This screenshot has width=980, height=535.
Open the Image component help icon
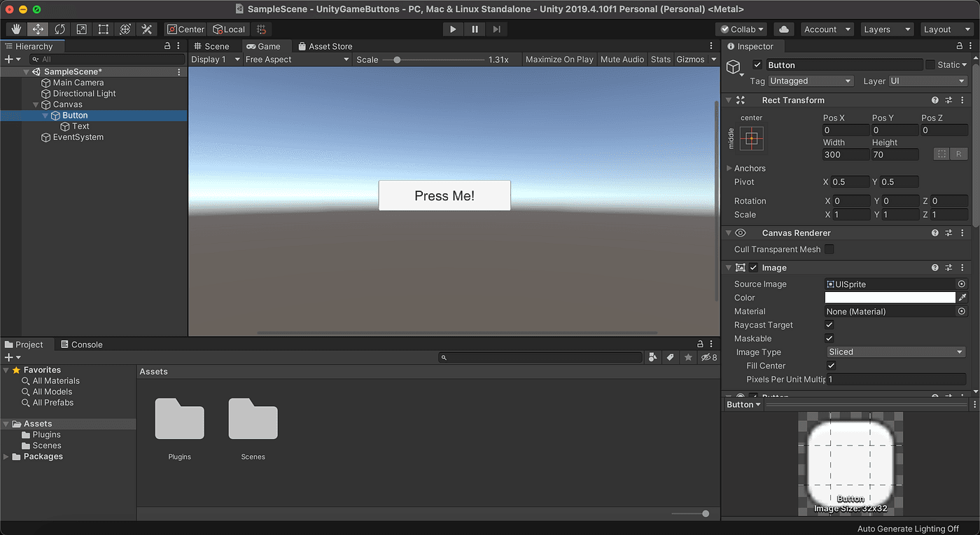coord(935,267)
